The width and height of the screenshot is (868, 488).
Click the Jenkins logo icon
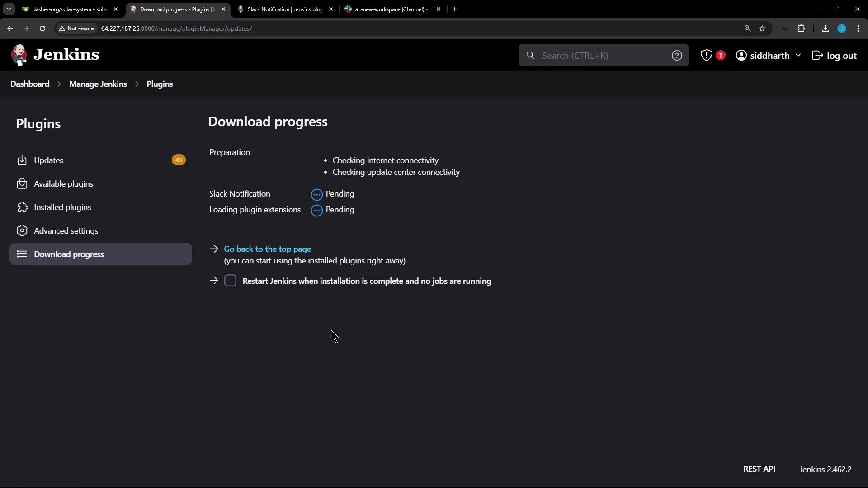19,55
